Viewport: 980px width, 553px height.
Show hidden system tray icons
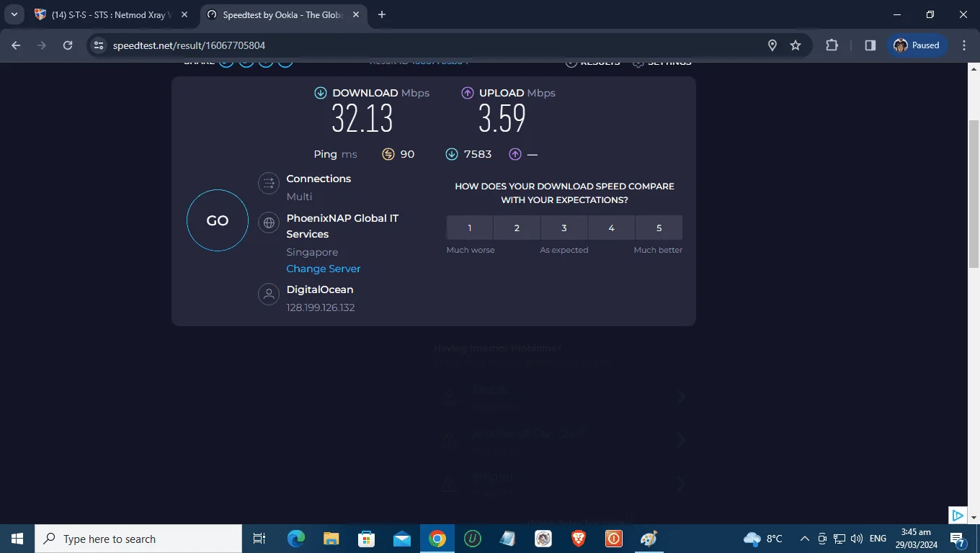[804, 539]
